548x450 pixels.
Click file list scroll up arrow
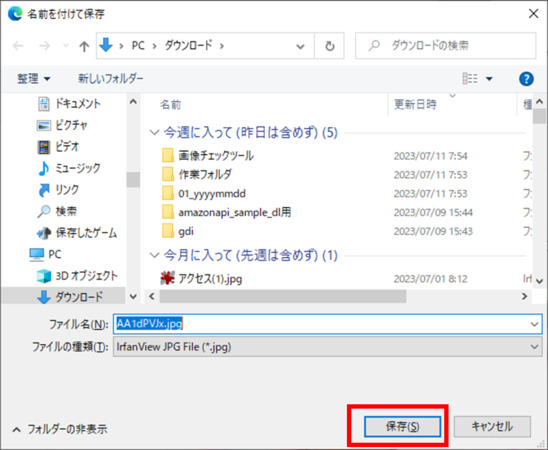coord(539,102)
